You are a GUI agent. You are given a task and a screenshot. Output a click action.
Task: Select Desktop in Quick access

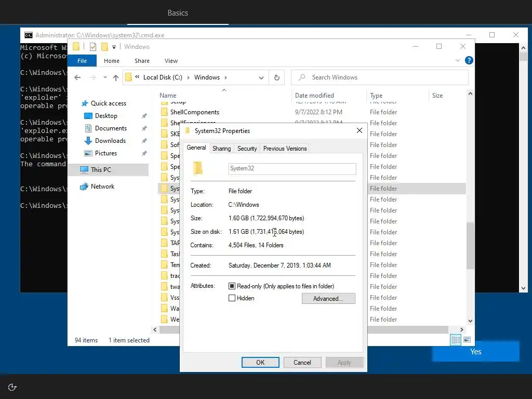coord(106,116)
